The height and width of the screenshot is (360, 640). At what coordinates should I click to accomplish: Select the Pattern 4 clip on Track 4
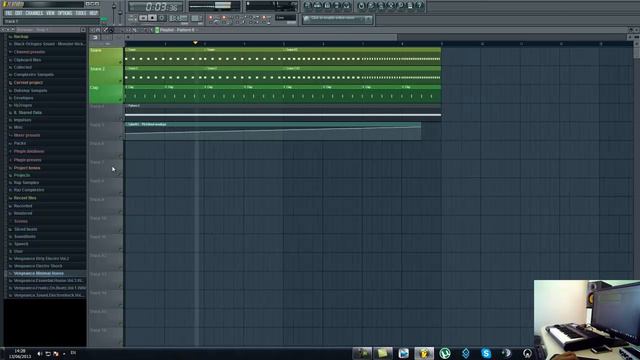[283, 112]
